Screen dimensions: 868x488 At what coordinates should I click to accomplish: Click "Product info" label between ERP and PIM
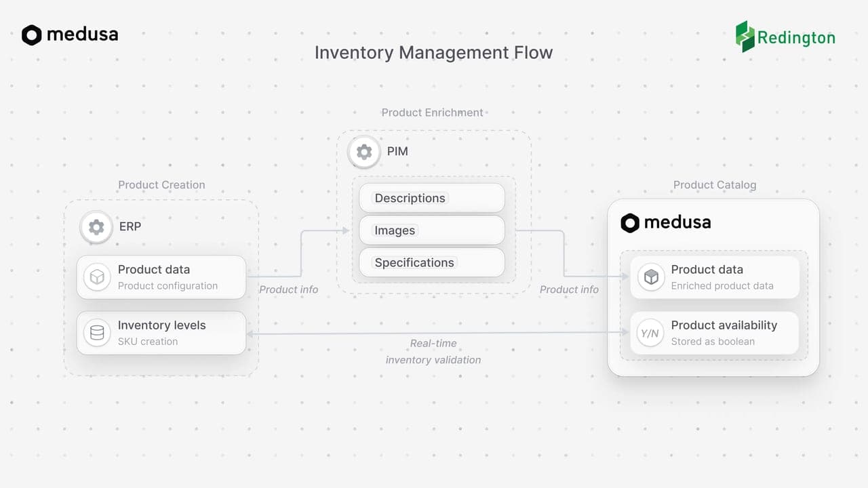[x=289, y=289]
